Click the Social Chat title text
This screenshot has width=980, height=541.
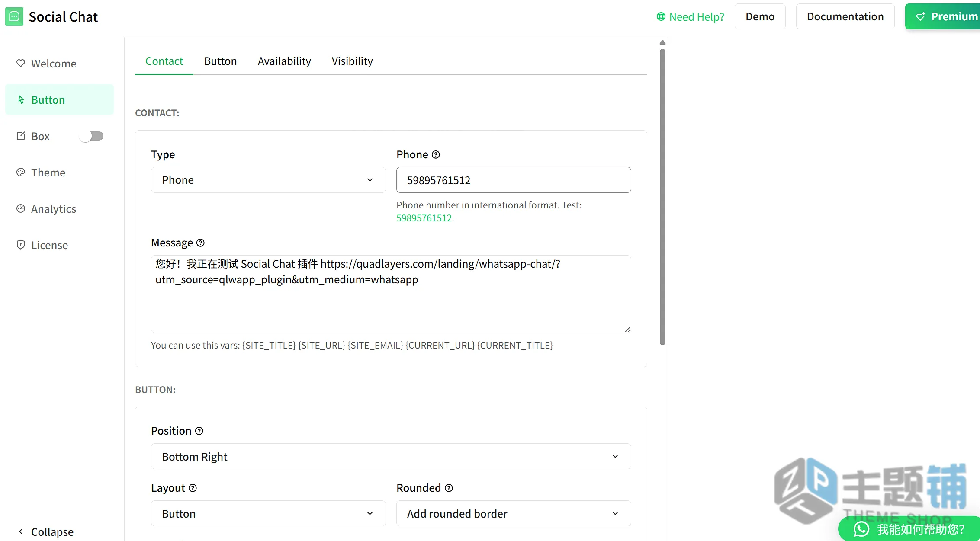pos(63,17)
